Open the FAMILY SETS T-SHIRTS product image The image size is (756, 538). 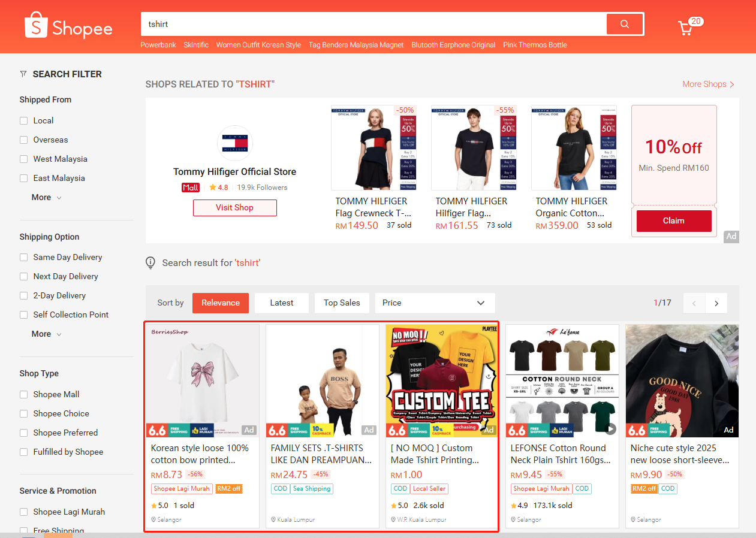pyautogui.click(x=323, y=381)
